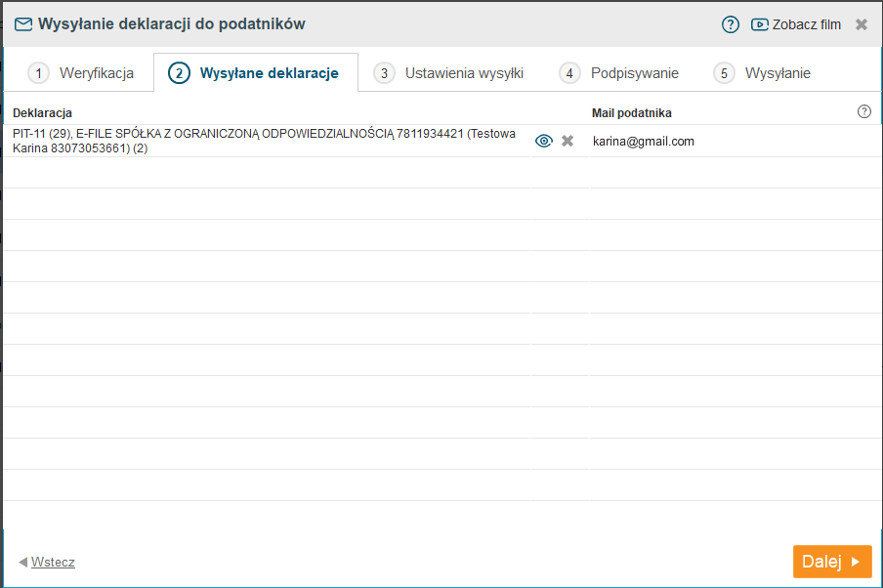Click the Deklaracja column header
The image size is (883, 588).
point(43,113)
